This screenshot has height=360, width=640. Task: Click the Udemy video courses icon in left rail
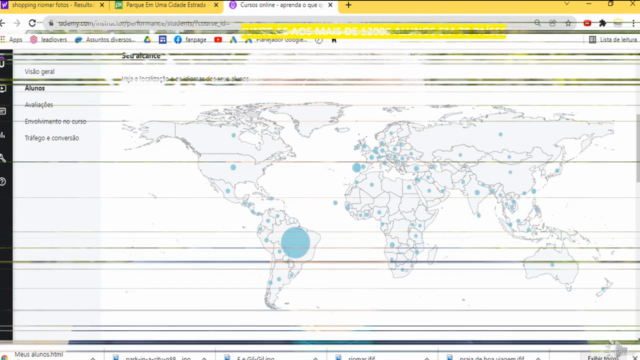coord(3,89)
